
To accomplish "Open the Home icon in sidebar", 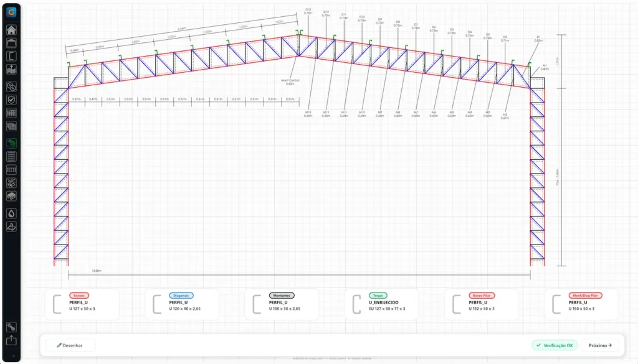I will click(x=11, y=30).
